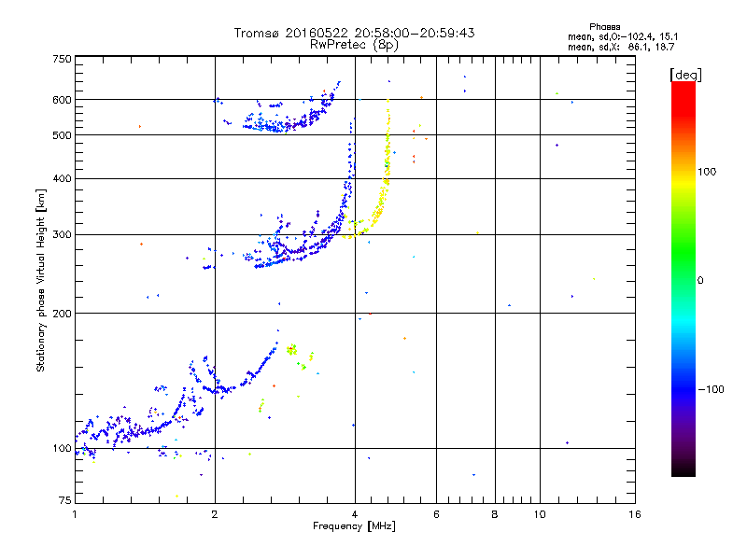Click the y-axis tick label '500'

coord(62,135)
